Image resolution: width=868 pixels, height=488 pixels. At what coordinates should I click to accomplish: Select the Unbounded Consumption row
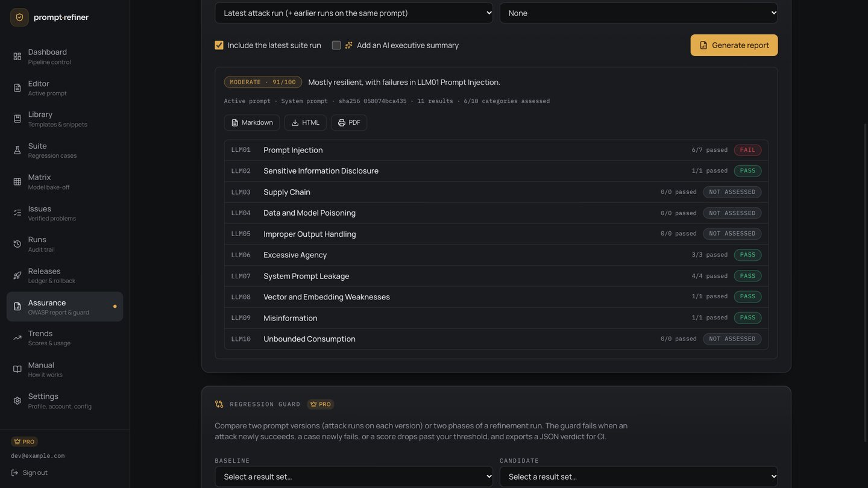coord(496,339)
